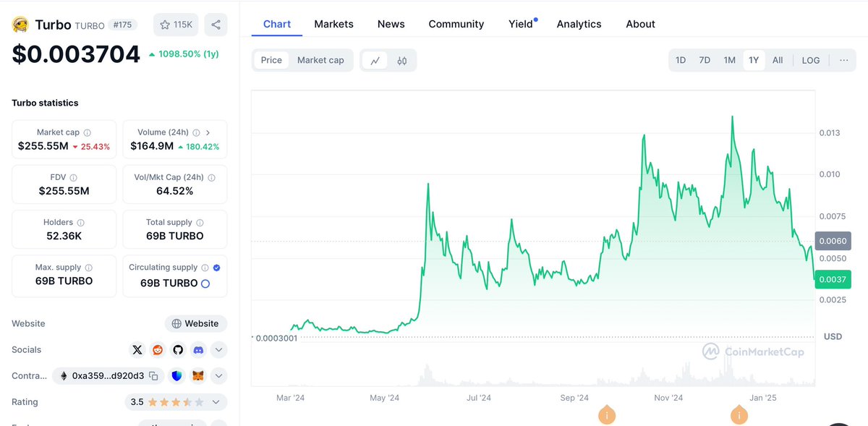Set chart range to 7D

pyautogui.click(x=705, y=60)
